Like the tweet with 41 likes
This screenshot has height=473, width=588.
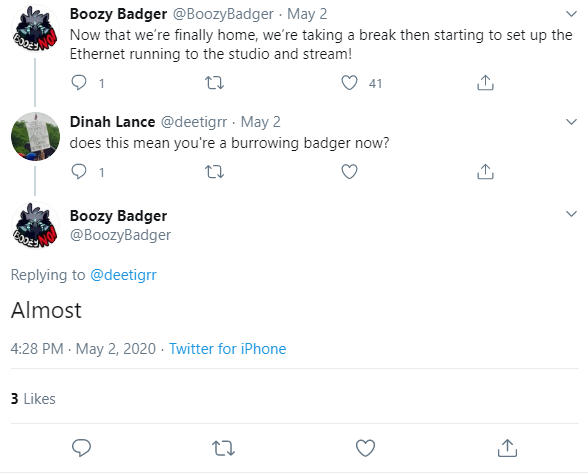tap(349, 83)
